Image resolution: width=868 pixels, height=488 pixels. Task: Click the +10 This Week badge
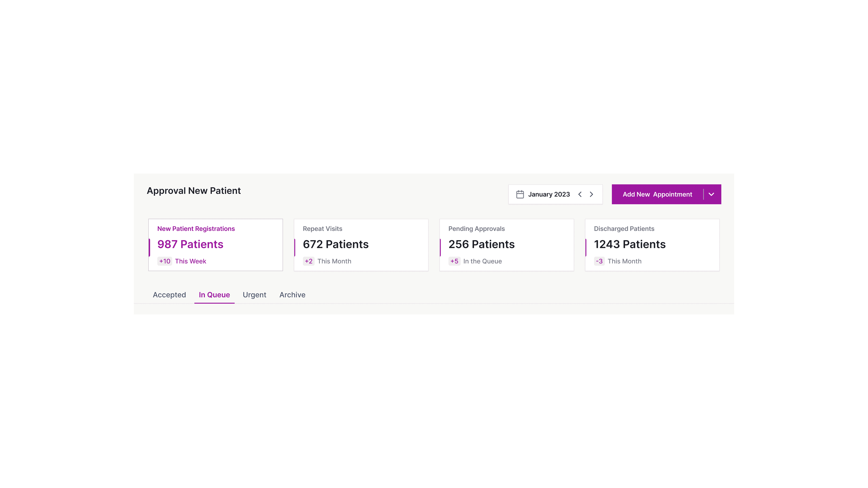click(165, 261)
